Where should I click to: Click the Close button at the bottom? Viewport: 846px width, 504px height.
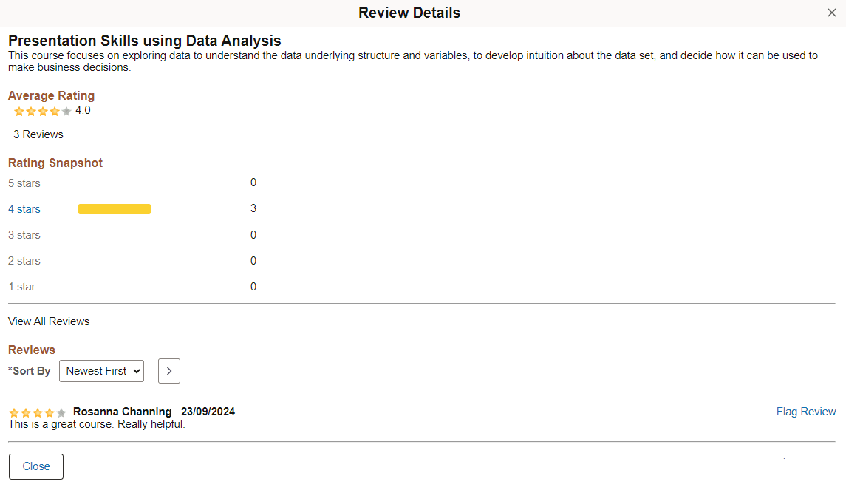[35, 466]
